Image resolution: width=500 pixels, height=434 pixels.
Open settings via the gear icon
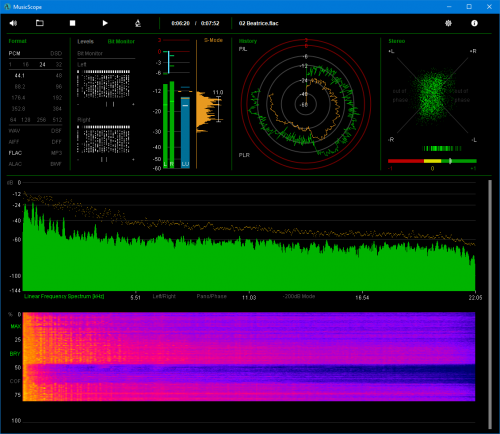pos(448,23)
